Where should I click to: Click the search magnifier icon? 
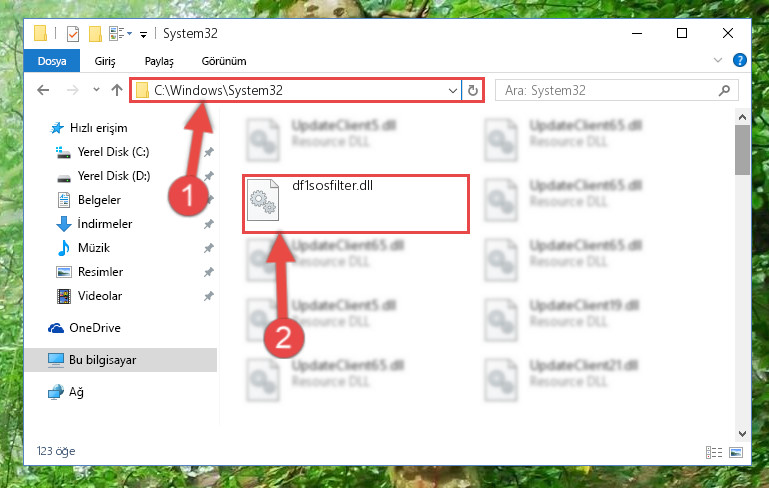pos(724,91)
